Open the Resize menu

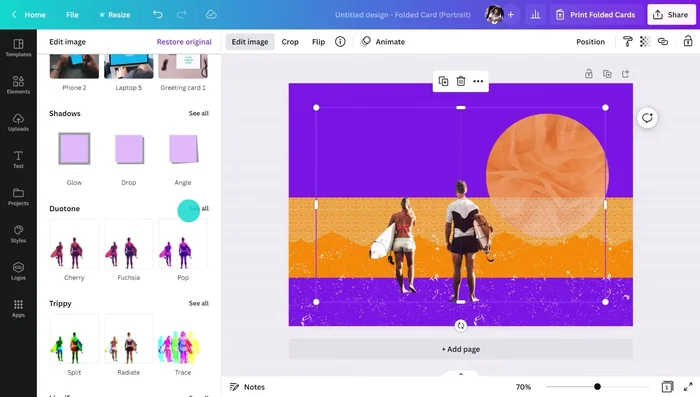[x=115, y=15]
